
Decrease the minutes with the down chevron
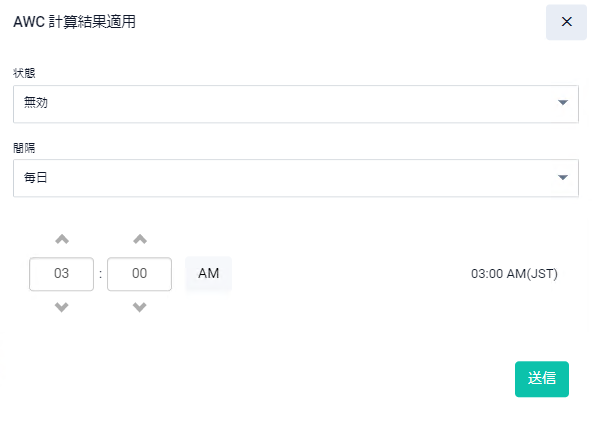pyautogui.click(x=140, y=307)
